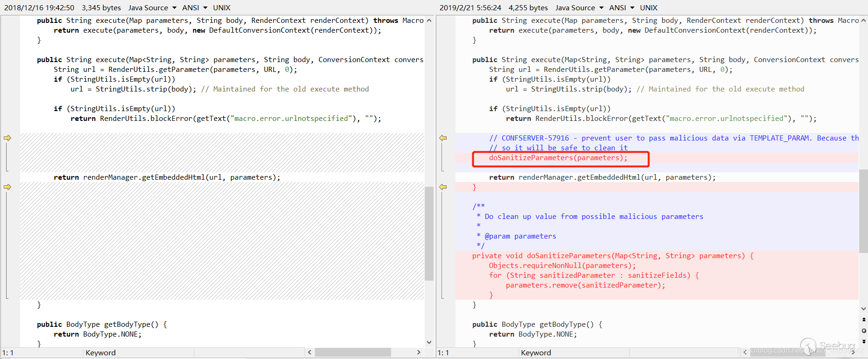Click the left pane UNIX line ending label
The height and width of the screenshot is (359, 868).
click(221, 7)
